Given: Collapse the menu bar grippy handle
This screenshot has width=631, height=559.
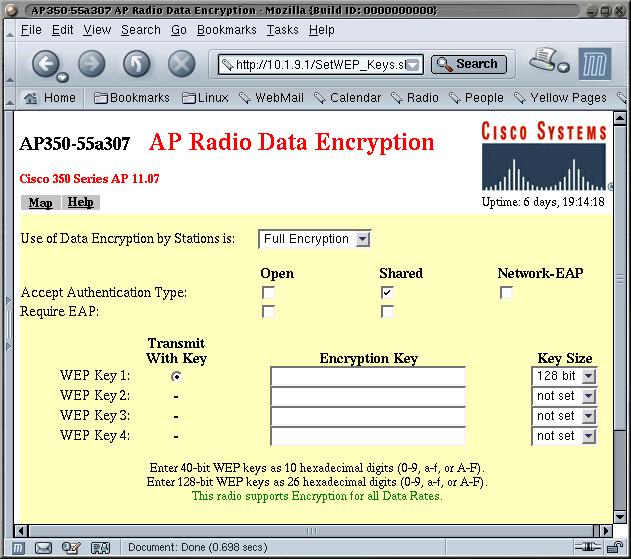Looking at the screenshot, I should [x=10, y=30].
